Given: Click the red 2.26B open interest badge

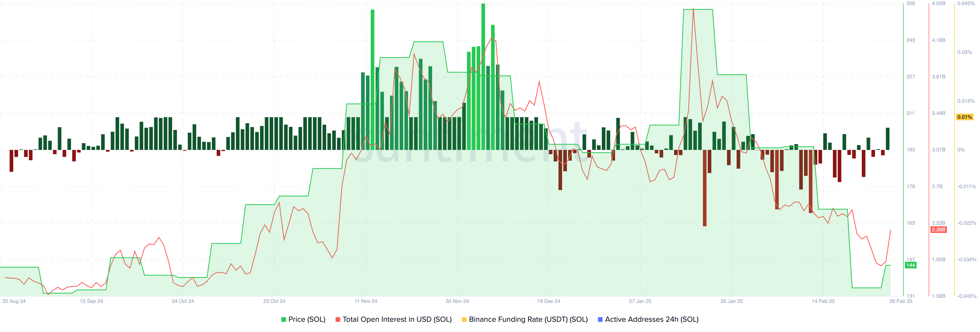Looking at the screenshot, I should (x=938, y=230).
